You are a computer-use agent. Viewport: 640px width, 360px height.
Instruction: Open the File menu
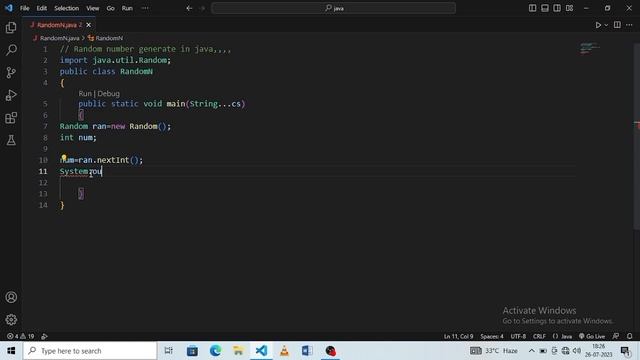click(x=24, y=8)
